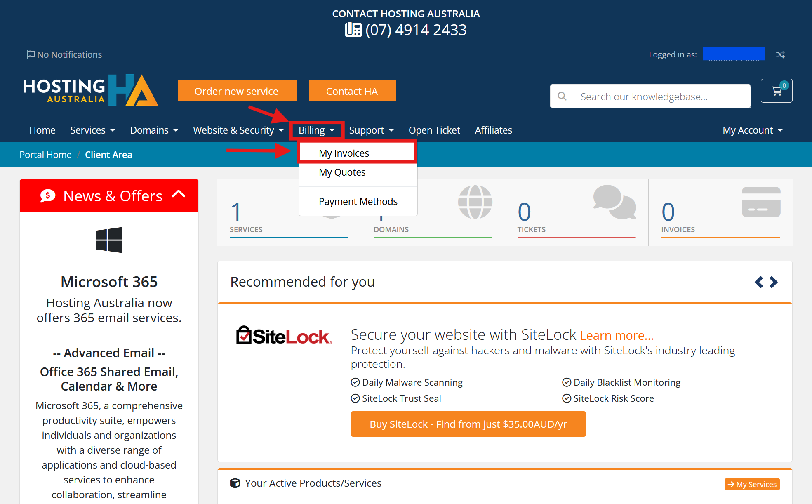Click the logged-in username field
Image resolution: width=812 pixels, height=504 pixels.
click(734, 54)
